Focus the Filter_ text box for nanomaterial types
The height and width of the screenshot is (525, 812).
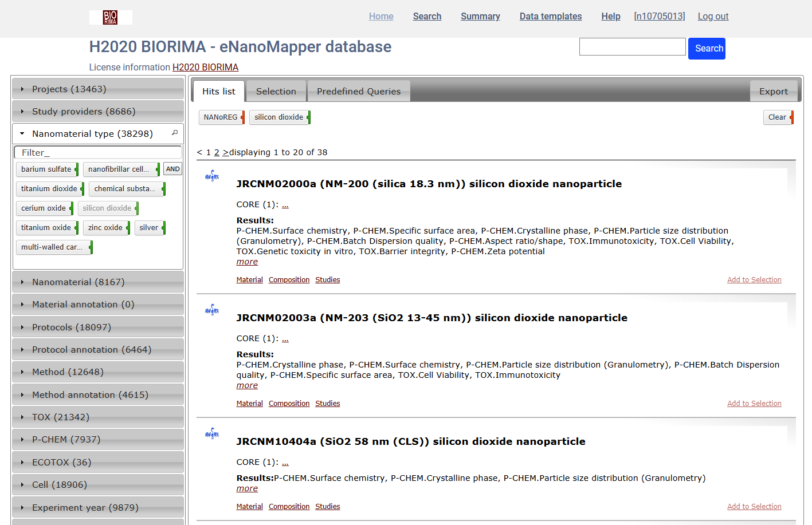pyautogui.click(x=97, y=153)
